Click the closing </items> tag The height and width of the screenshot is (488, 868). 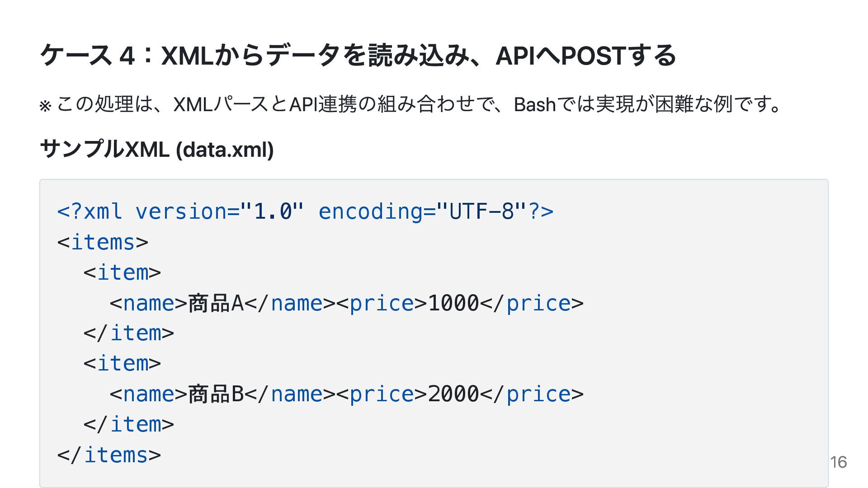coord(109,455)
